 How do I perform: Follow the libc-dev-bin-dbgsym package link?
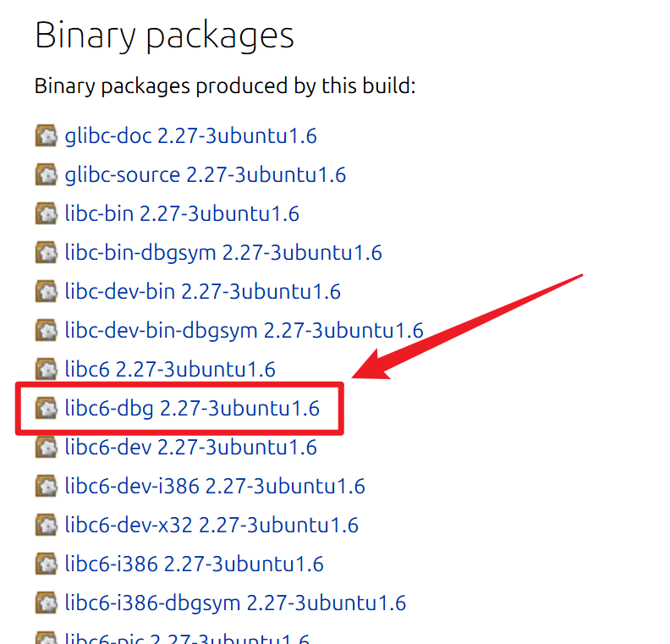[x=244, y=331]
